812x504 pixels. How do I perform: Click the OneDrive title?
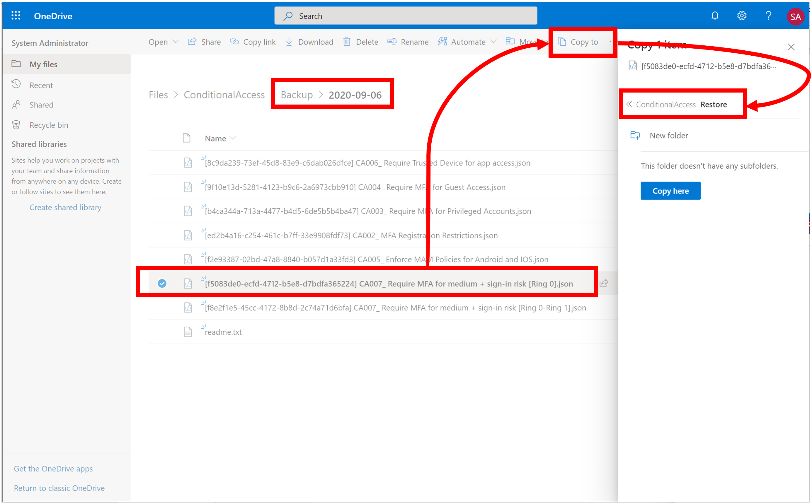(x=53, y=16)
